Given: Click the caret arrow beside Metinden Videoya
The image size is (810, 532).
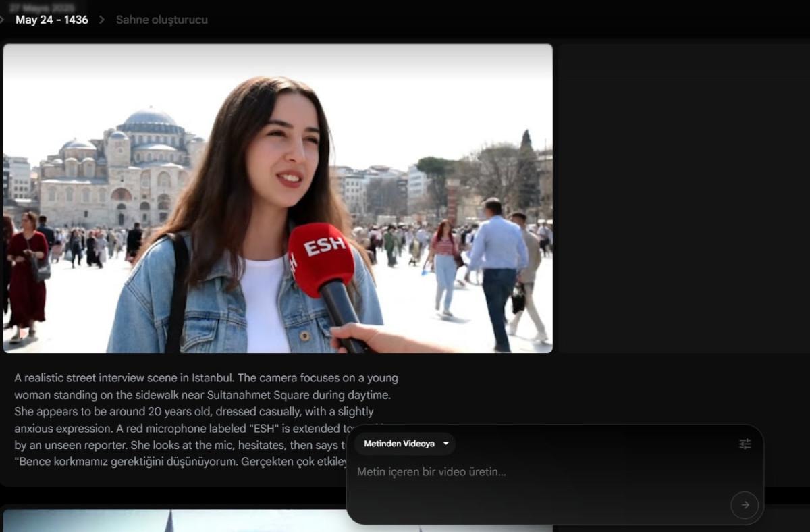Looking at the screenshot, I should click(x=446, y=444).
